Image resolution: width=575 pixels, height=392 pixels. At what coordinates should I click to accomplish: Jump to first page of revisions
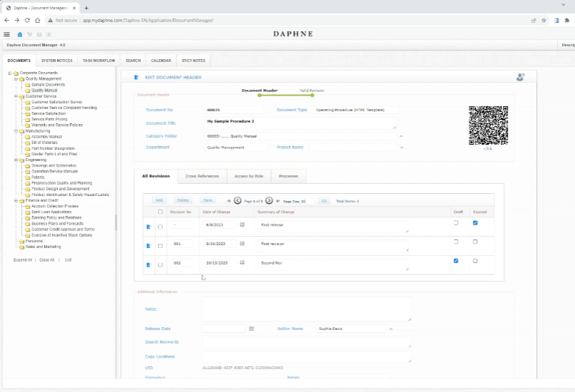[x=229, y=201]
